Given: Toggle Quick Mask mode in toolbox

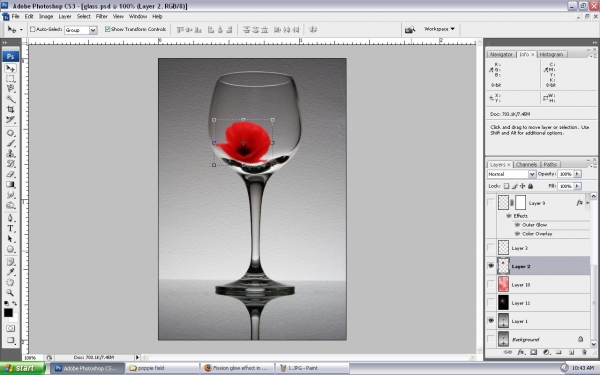Looking at the screenshot, I should click(x=10, y=329).
